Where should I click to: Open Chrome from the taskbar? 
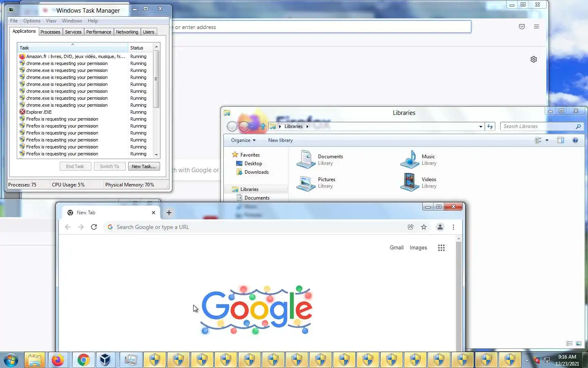[83, 360]
